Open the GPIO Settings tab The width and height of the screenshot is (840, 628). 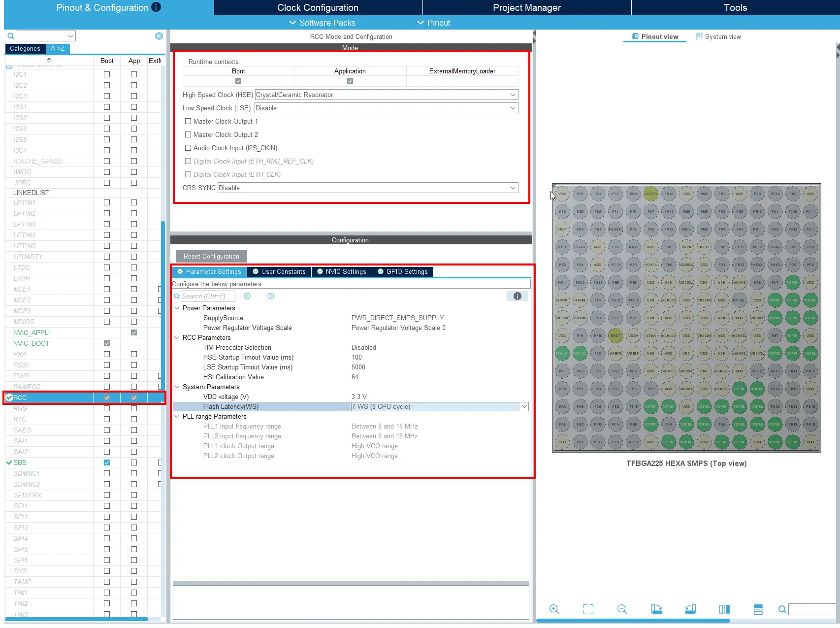pyautogui.click(x=403, y=271)
